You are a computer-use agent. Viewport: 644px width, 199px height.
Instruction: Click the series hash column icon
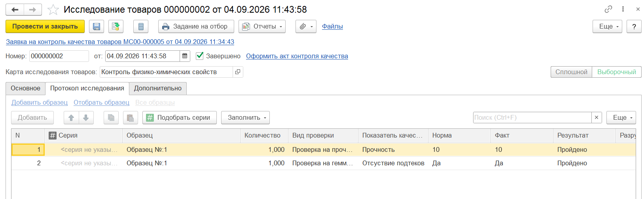53,136
